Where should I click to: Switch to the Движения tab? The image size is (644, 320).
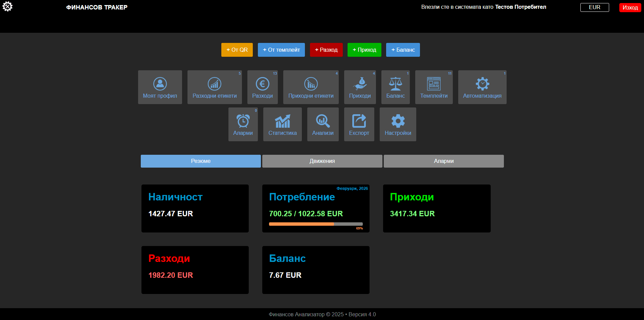(322, 161)
